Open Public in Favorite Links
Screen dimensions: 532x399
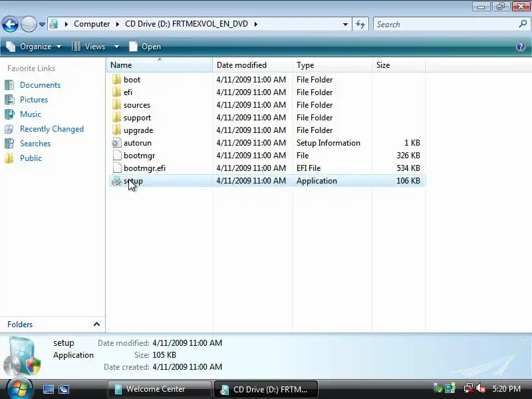[31, 158]
